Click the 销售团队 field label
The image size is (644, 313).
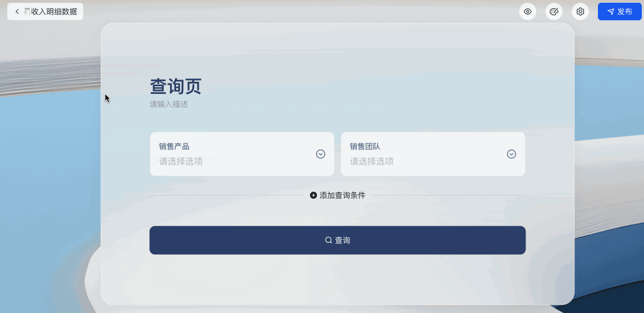click(x=365, y=147)
